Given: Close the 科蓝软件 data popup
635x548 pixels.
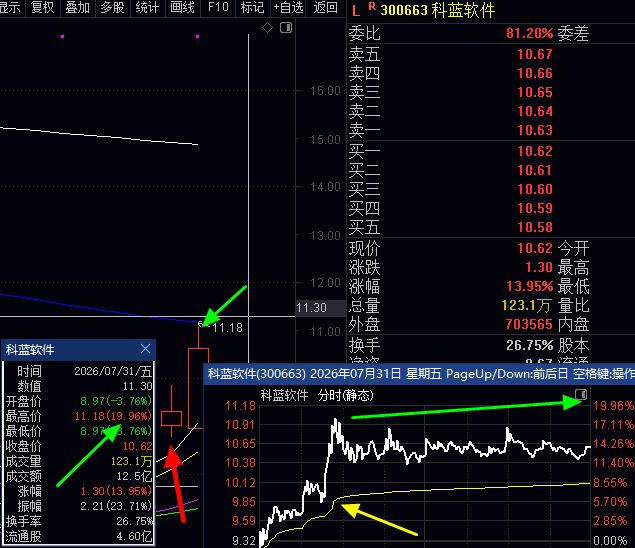Looking at the screenshot, I should pyautogui.click(x=145, y=349).
